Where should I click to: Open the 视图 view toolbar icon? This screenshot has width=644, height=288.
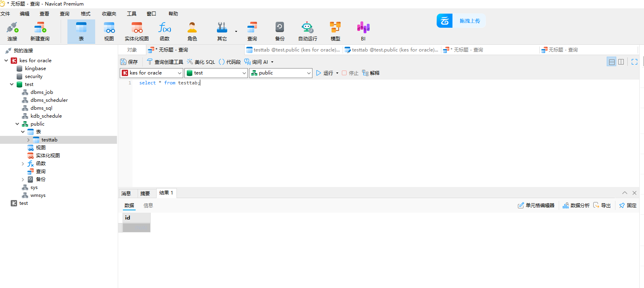point(109,31)
